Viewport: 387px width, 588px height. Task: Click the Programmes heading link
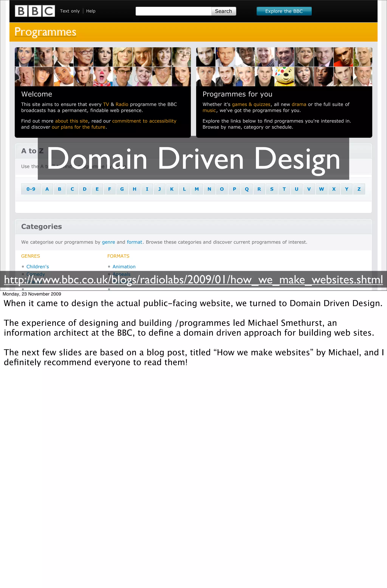[x=45, y=32]
